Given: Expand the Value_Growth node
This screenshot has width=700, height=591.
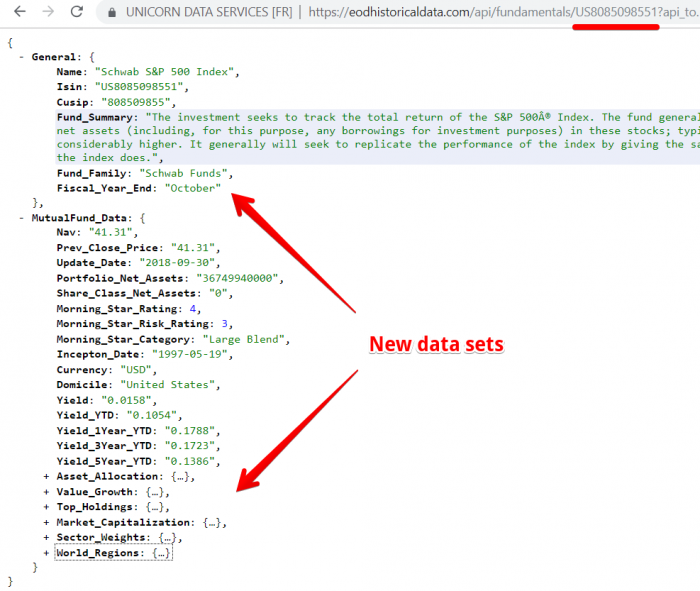Looking at the screenshot, I should point(46,492).
